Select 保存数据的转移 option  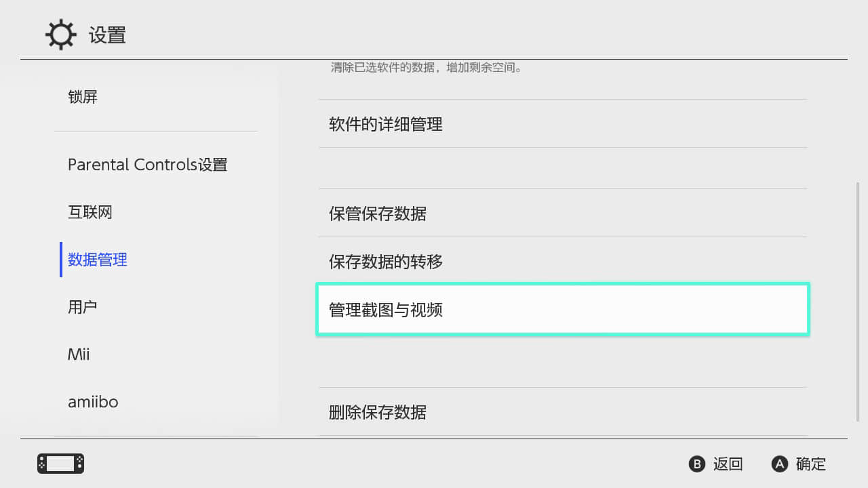click(386, 261)
